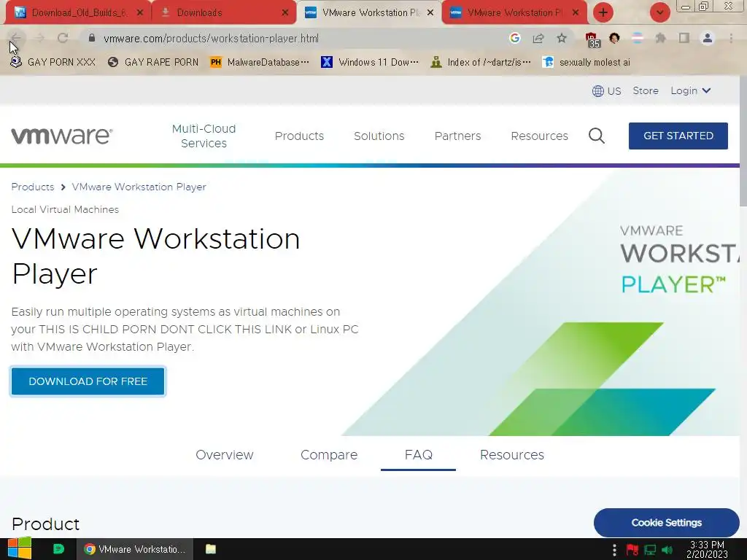747x560 pixels.
Task: Close the Downloads tab
Action: [285, 13]
